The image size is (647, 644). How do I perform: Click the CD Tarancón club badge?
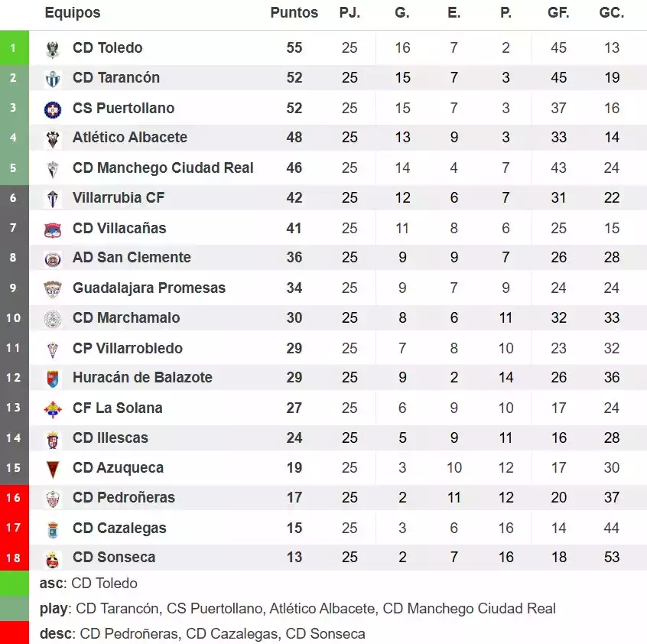pyautogui.click(x=53, y=79)
